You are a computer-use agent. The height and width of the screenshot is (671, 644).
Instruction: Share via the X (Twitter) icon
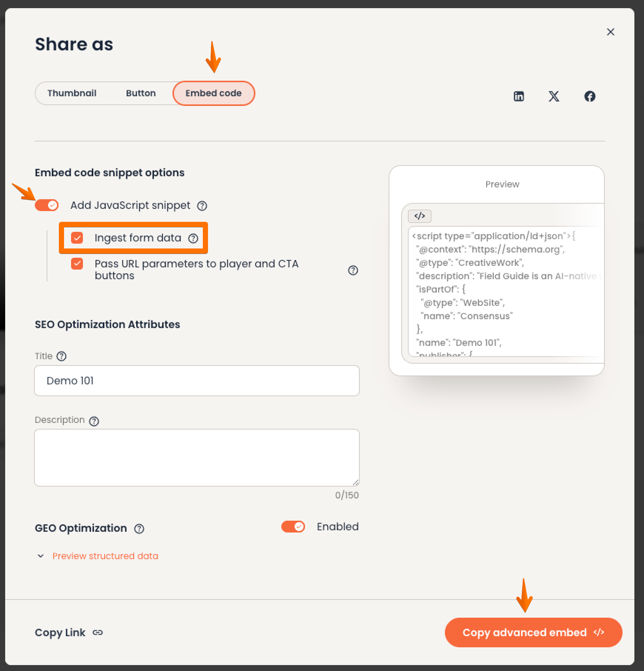(554, 96)
